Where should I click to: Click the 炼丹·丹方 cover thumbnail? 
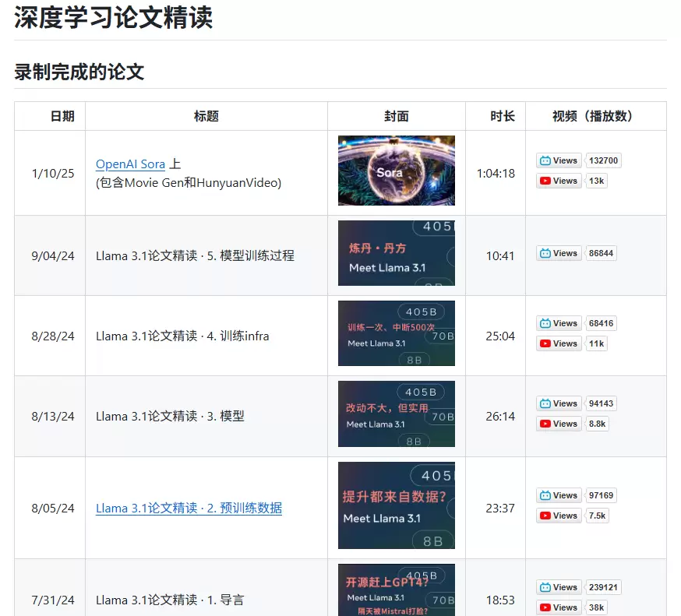click(x=397, y=253)
